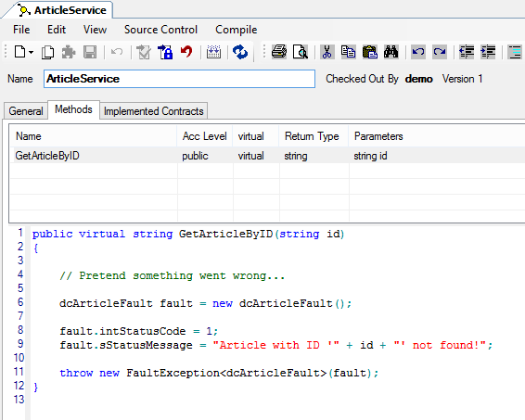Click the 'Checked Out By demo' label
The image size is (525, 420).
pyautogui.click(x=379, y=79)
